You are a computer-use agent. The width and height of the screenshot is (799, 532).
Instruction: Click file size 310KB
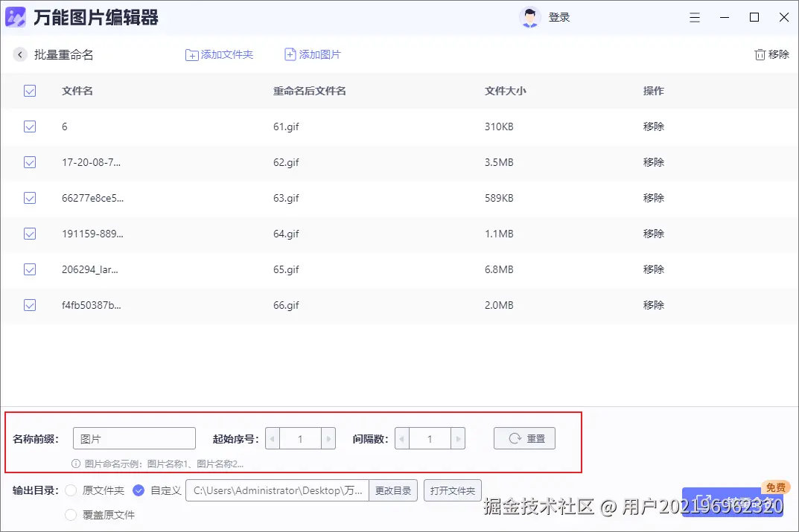click(499, 126)
